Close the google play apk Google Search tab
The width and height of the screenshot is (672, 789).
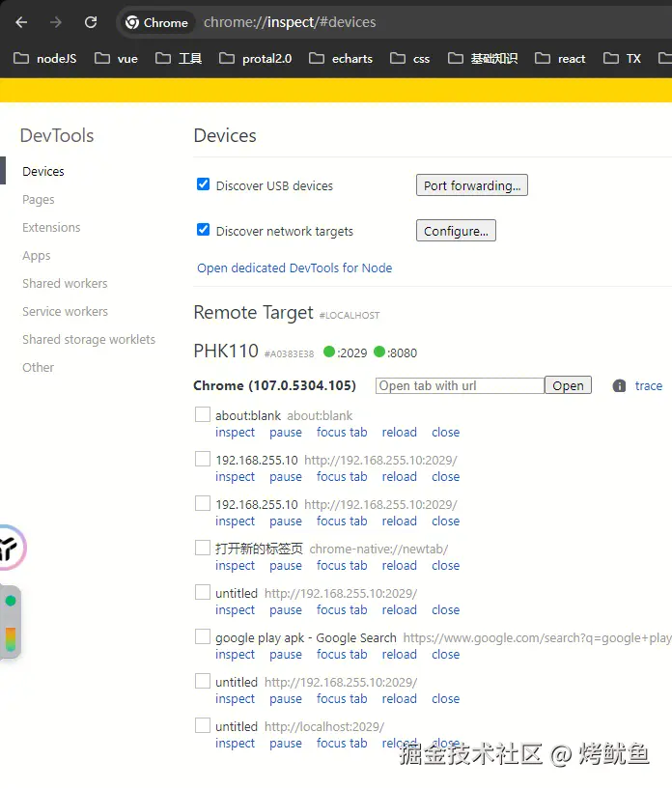tap(446, 655)
